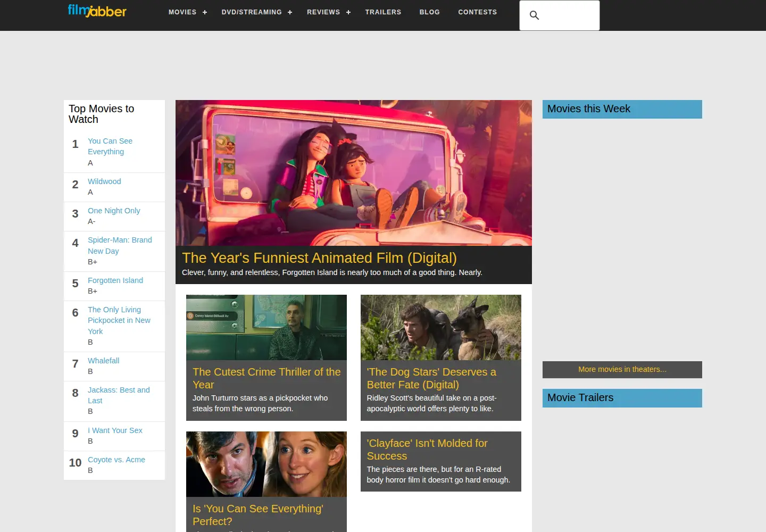The width and height of the screenshot is (766, 532).
Task: Open 'The Dog Stars' Deserves a Better Fate
Action: 431,378
